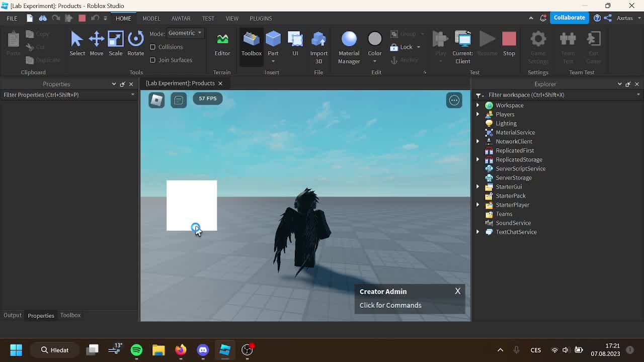
Task: Open the UI insert tool
Action: (x=295, y=44)
